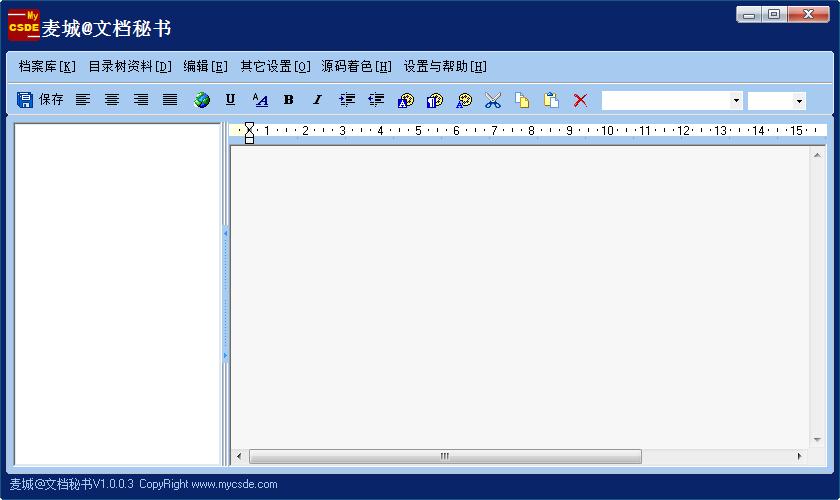Open the font size dropdown arrow
This screenshot has height=500, width=840.
(799, 101)
